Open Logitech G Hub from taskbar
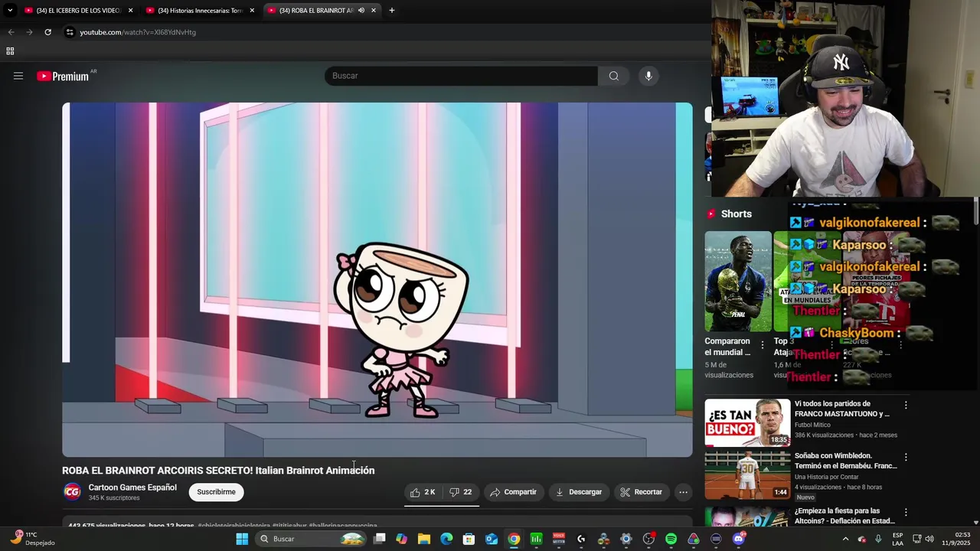Viewport: 980px width, 551px height. pos(581,539)
